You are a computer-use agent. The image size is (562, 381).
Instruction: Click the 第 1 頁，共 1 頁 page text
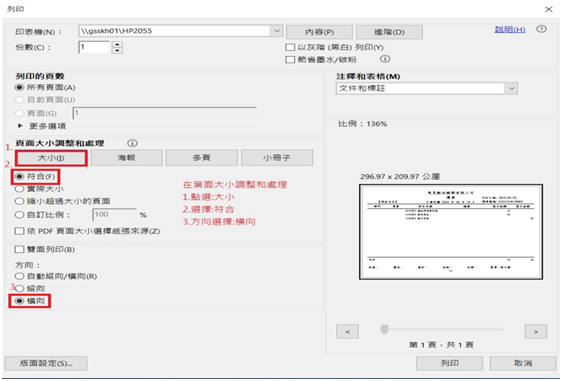[441, 345]
